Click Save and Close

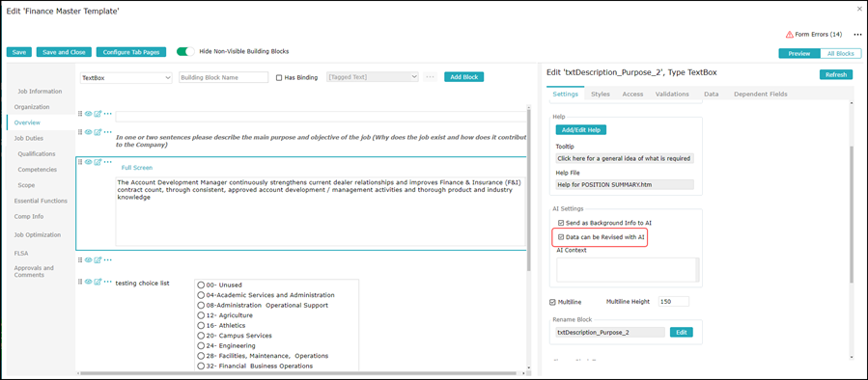pyautogui.click(x=65, y=52)
